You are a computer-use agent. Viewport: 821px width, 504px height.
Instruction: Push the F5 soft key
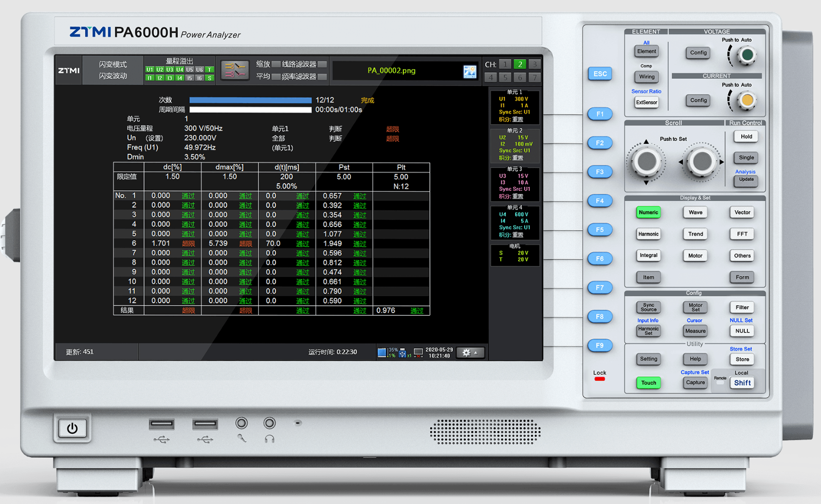point(600,230)
